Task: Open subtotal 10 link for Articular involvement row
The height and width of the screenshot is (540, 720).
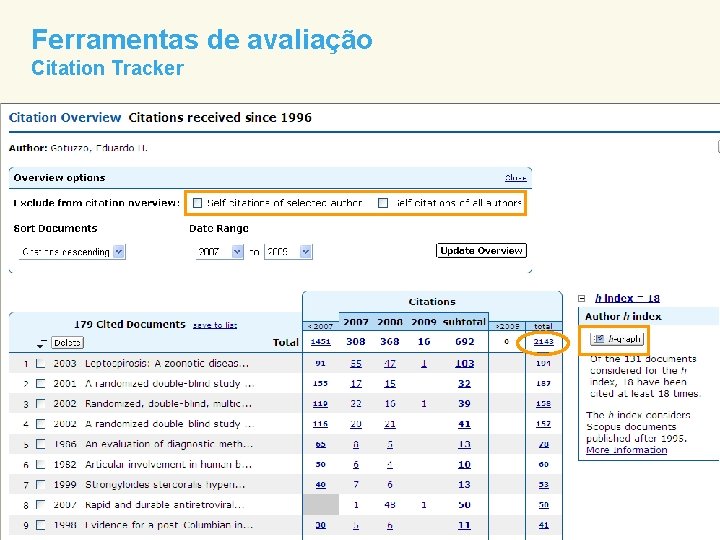Action: [x=464, y=464]
